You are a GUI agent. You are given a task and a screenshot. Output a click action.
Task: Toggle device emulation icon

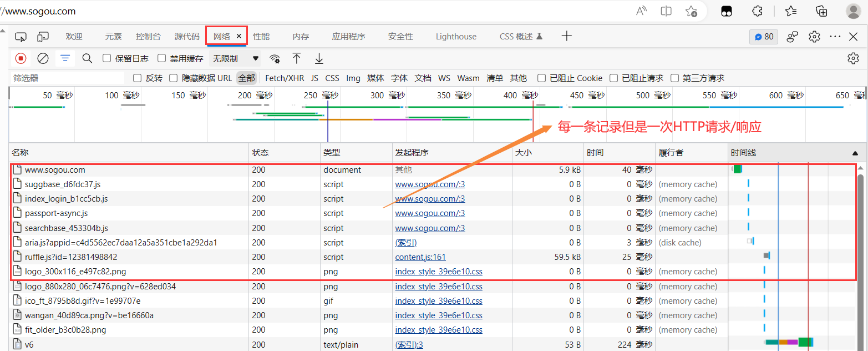pyautogui.click(x=43, y=37)
